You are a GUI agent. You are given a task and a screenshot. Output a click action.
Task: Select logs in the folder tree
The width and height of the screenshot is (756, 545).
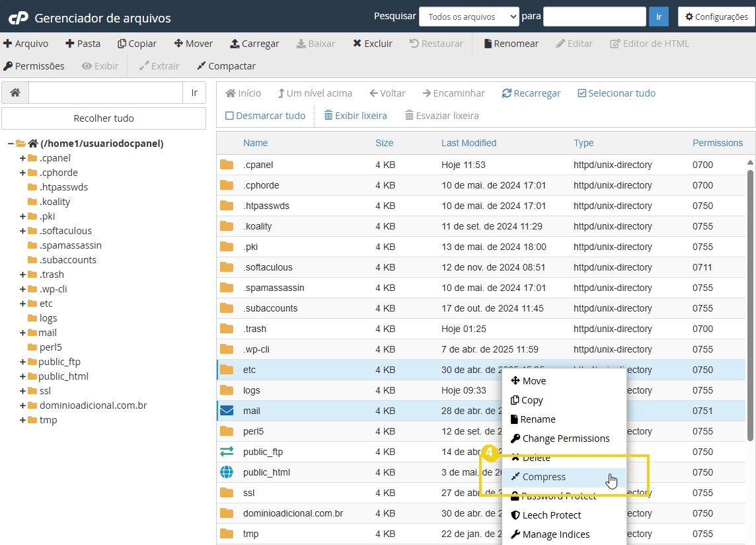[x=48, y=318]
